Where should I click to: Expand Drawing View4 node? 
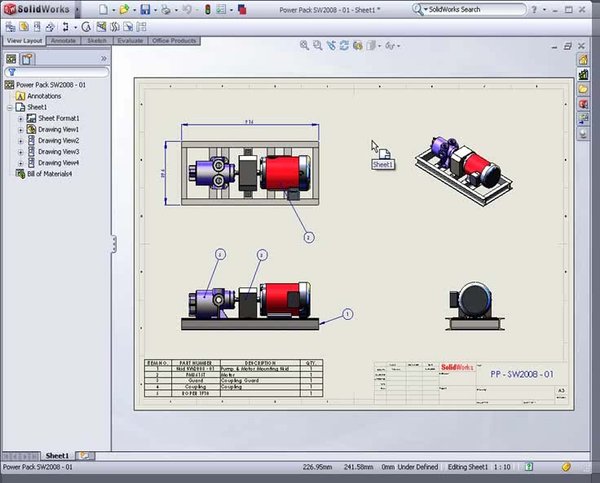[21, 163]
